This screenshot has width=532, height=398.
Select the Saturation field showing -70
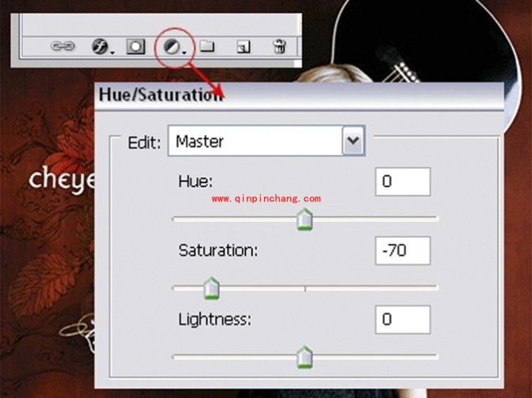(402, 250)
